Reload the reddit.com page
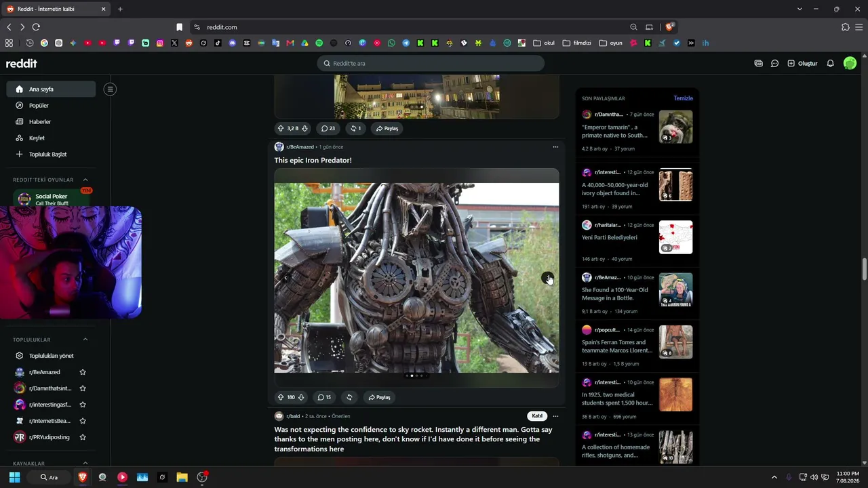Image resolution: width=868 pixels, height=488 pixels. (x=36, y=27)
